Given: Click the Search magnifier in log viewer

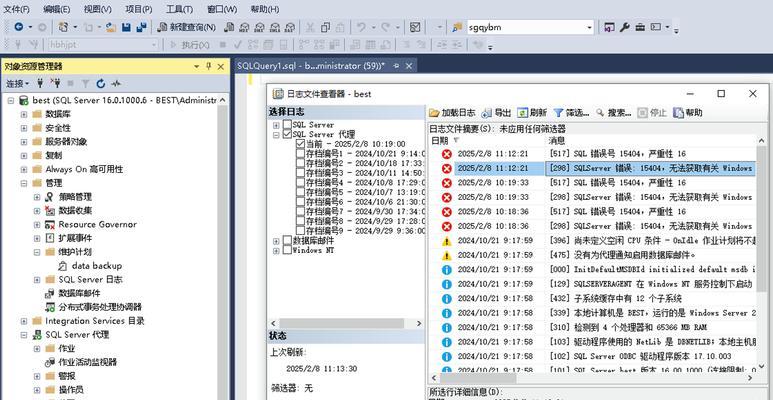Looking at the screenshot, I should tap(600, 113).
